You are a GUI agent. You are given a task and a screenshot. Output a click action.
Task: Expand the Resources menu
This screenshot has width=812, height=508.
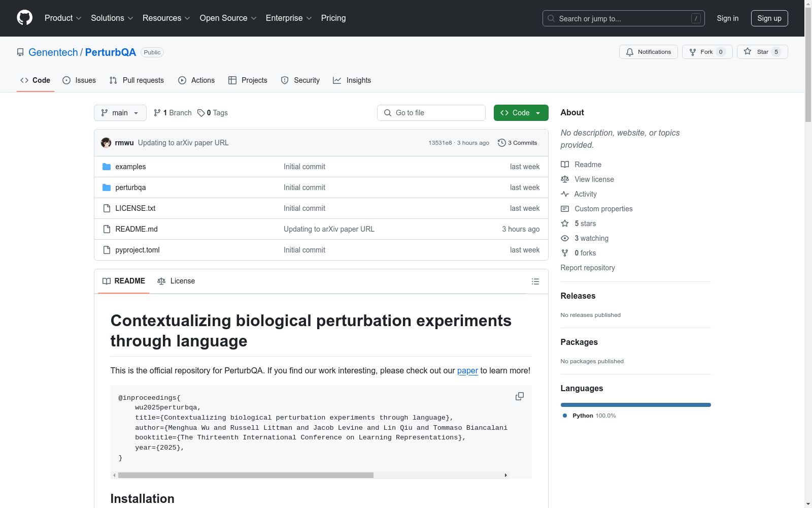(x=166, y=18)
